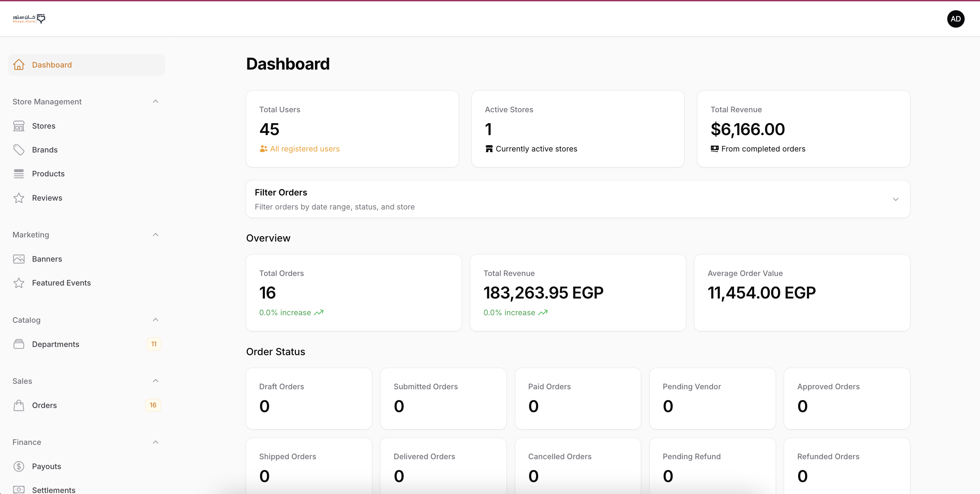
Task: Select the Total Revenue 183,263.95 EGP card
Action: click(x=577, y=292)
